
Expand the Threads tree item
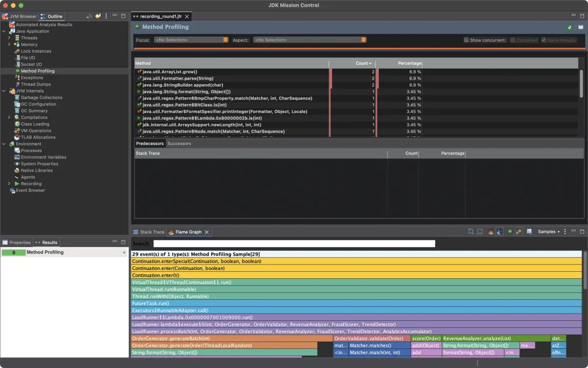[x=8, y=38]
